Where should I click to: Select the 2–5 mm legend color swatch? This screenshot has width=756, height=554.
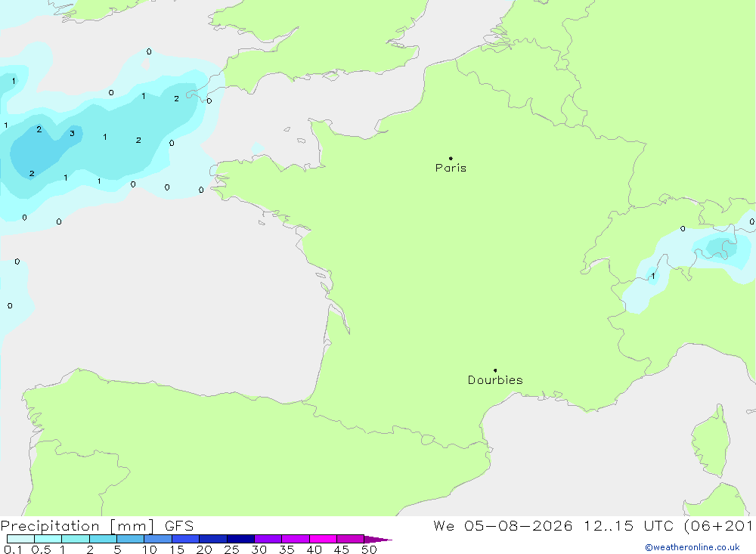[x=103, y=539]
